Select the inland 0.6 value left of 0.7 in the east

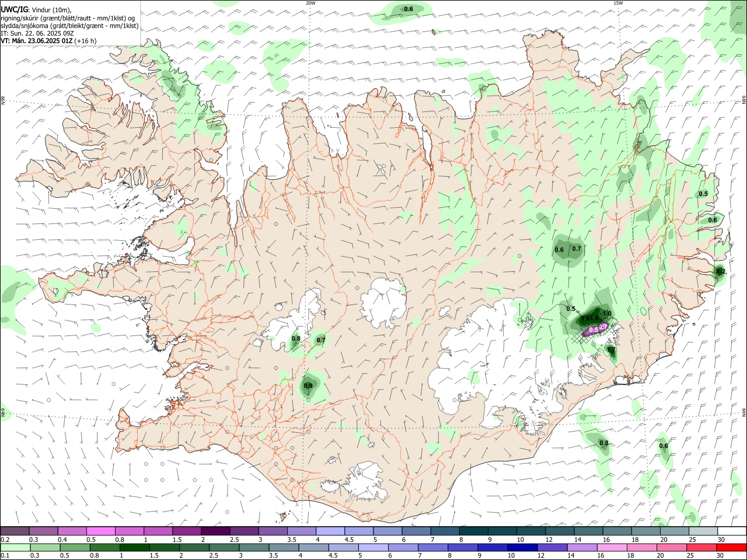tap(559, 250)
